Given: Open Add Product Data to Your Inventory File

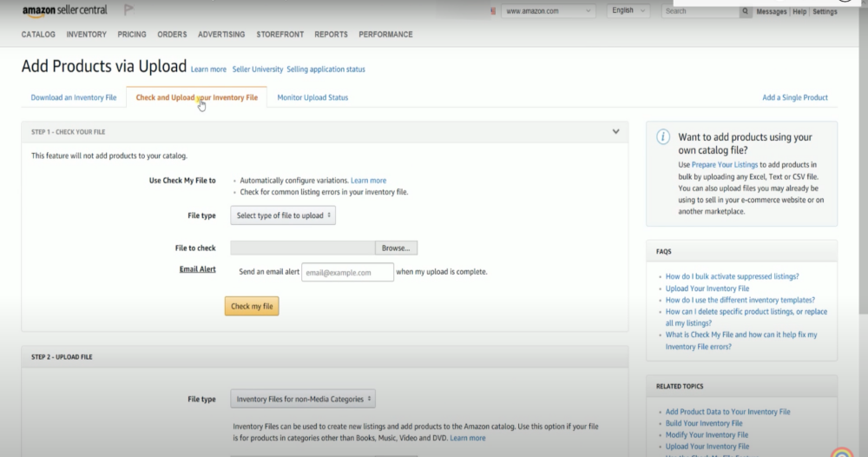Looking at the screenshot, I should (x=727, y=412).
